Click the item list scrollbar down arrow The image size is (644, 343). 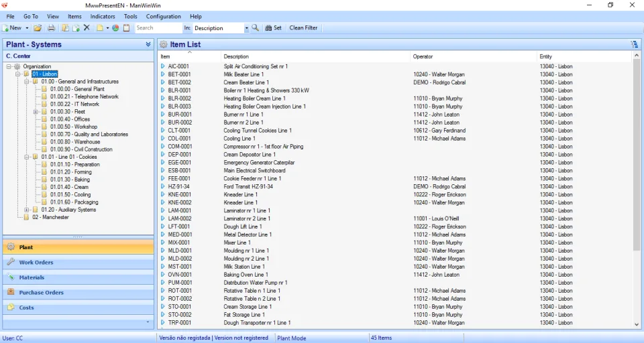pyautogui.click(x=637, y=324)
